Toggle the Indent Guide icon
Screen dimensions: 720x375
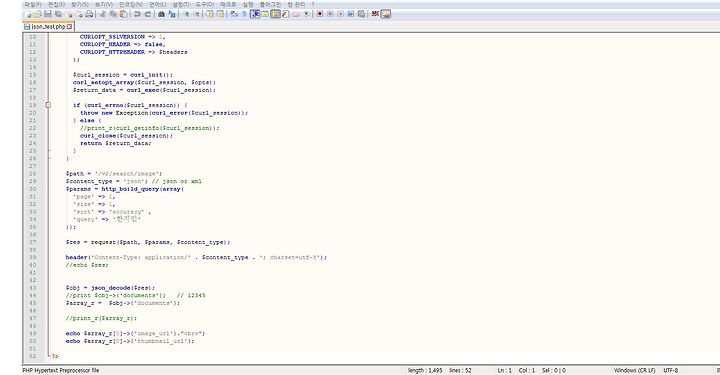(x=255, y=14)
